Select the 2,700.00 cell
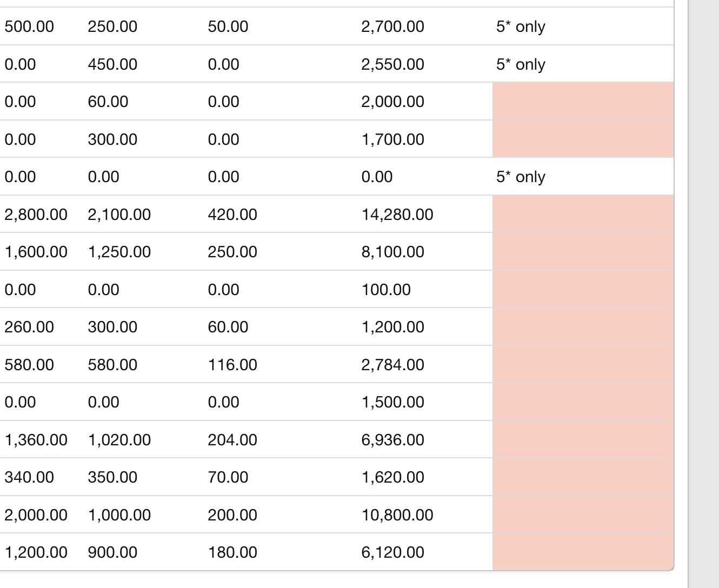The height and width of the screenshot is (588, 719). click(x=392, y=26)
